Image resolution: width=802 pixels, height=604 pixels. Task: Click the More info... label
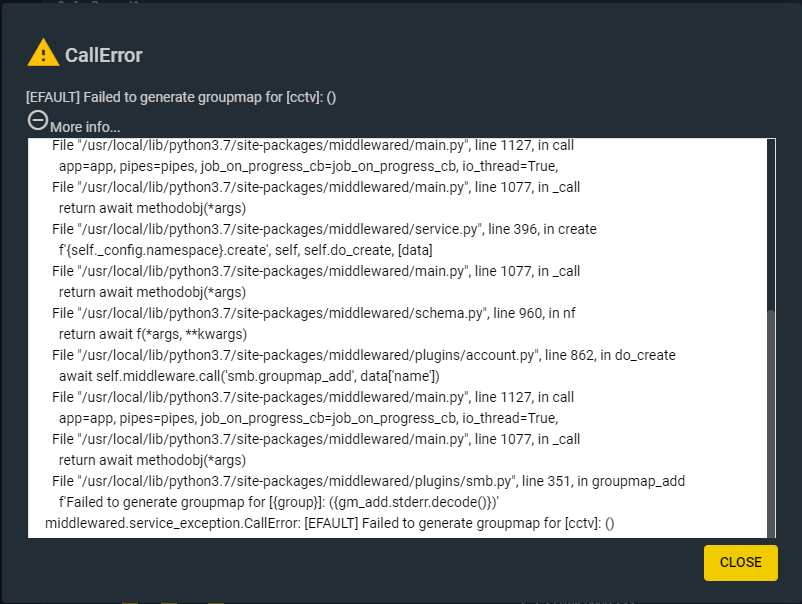(85, 127)
